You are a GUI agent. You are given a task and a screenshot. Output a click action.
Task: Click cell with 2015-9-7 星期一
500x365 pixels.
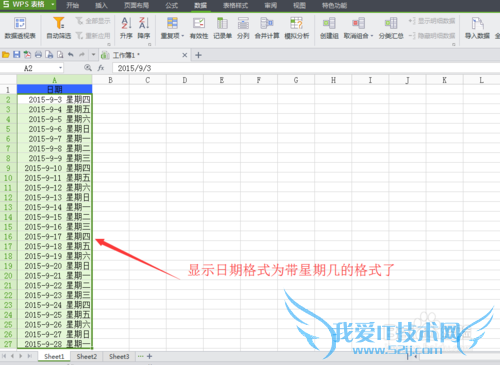(x=54, y=139)
